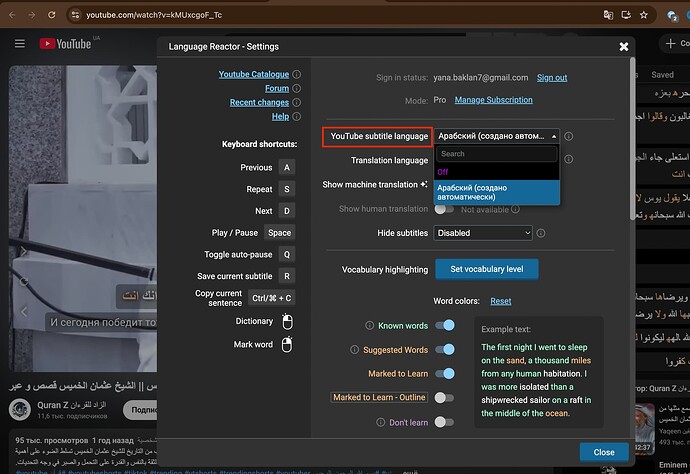Click the translate page icon in address bar

tap(608, 15)
